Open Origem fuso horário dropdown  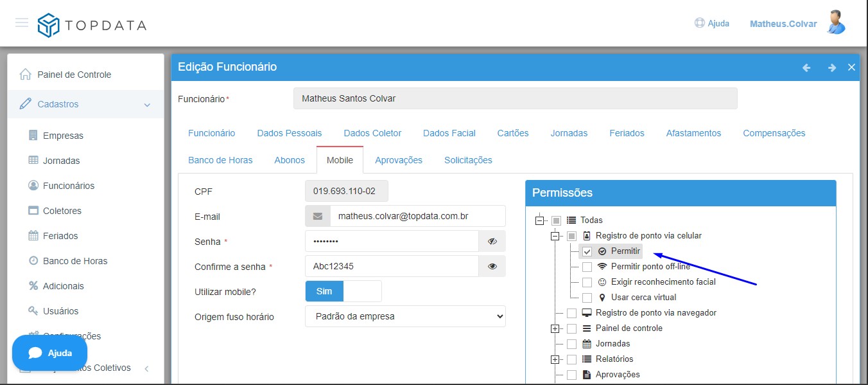coord(405,316)
